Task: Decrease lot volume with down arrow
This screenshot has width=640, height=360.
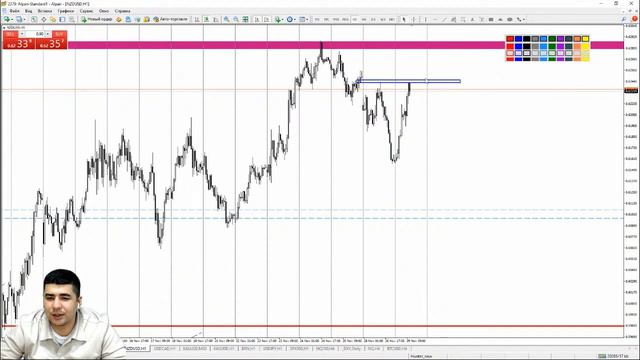Action: click(x=22, y=34)
